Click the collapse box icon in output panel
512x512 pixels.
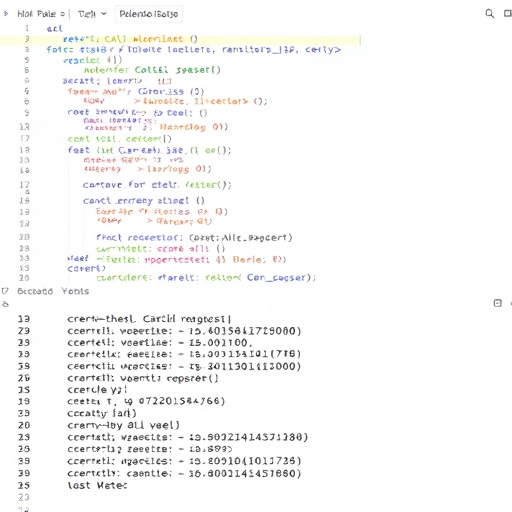point(497,303)
